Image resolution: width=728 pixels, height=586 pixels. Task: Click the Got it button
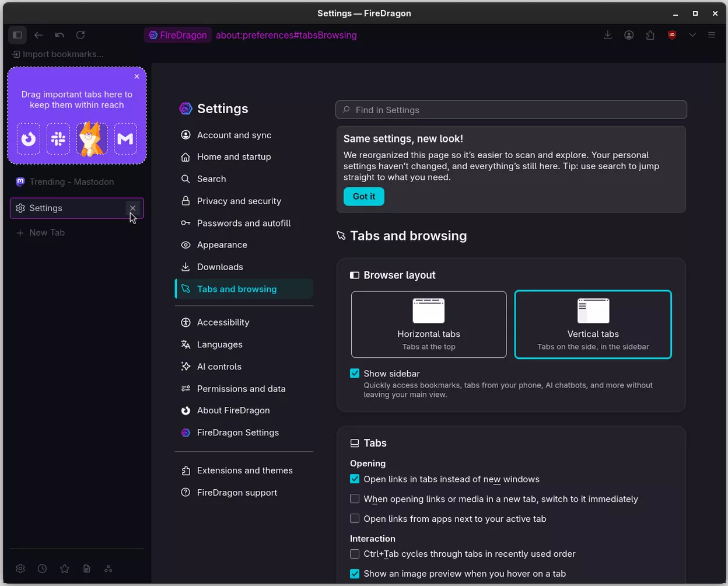(364, 197)
